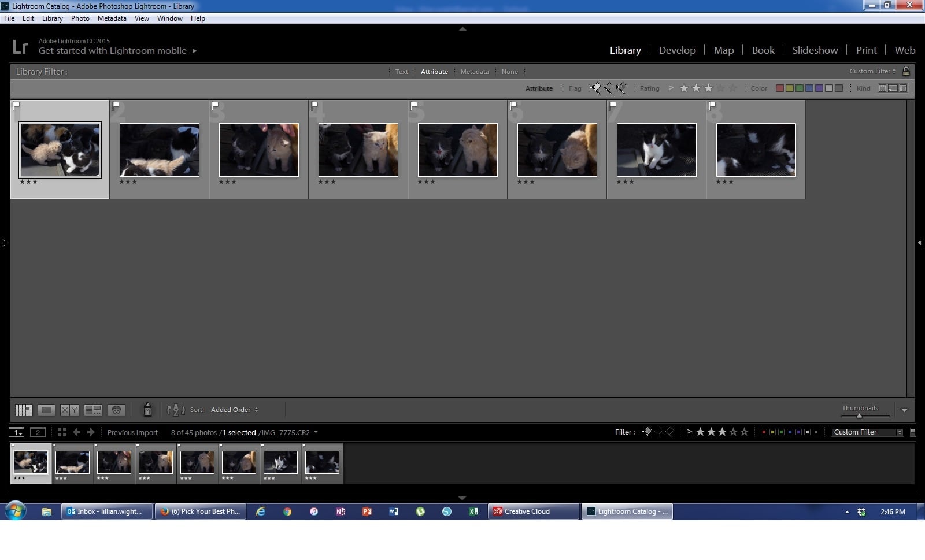This screenshot has height=560, width=925.
Task: Open Internet Explorer from the taskbar
Action: (x=261, y=511)
